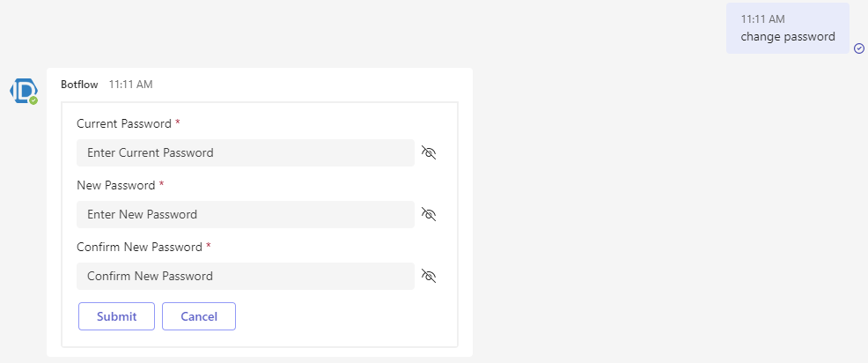Show the Current Password text

point(429,152)
